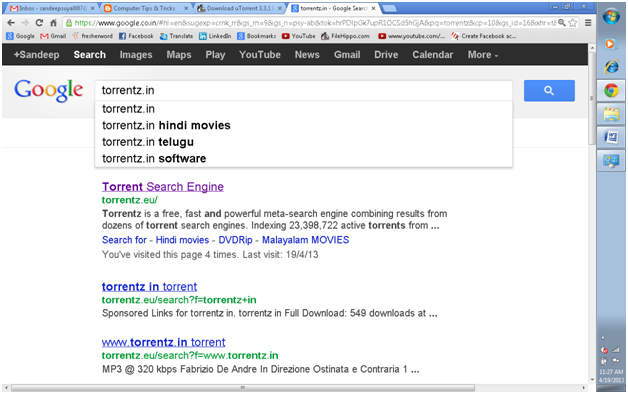Open the 'www.torrentz.in torrent' result
628x395 pixels.
pos(163,342)
